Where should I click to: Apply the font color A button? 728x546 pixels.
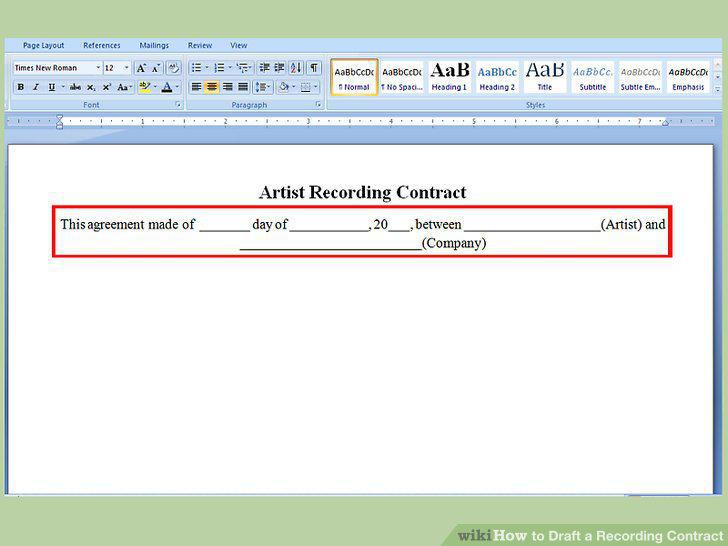coord(167,87)
